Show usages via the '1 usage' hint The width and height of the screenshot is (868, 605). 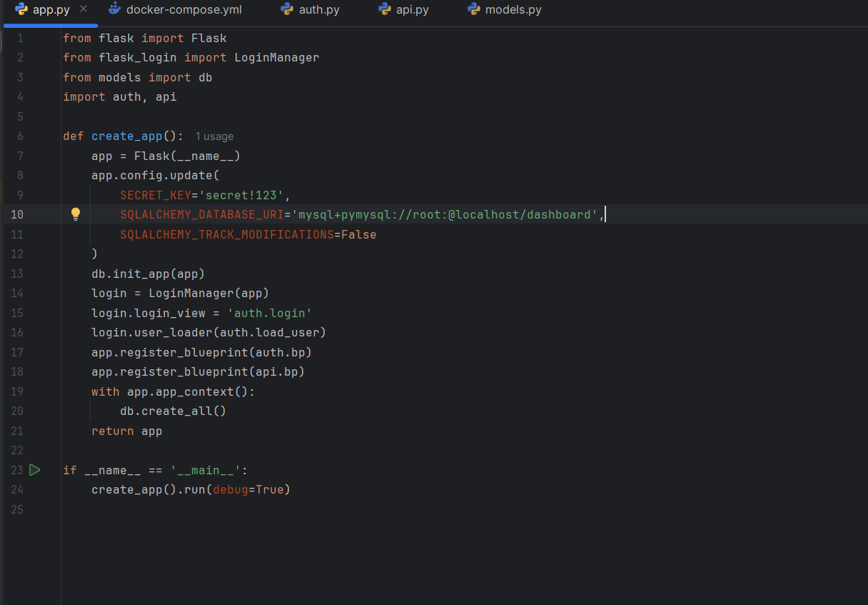coord(214,136)
